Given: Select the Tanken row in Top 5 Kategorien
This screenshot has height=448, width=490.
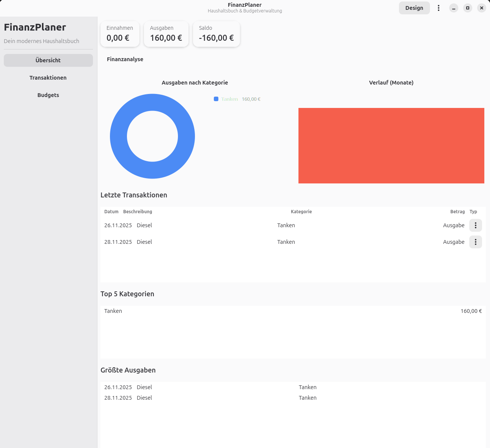Looking at the screenshot, I should point(293,311).
